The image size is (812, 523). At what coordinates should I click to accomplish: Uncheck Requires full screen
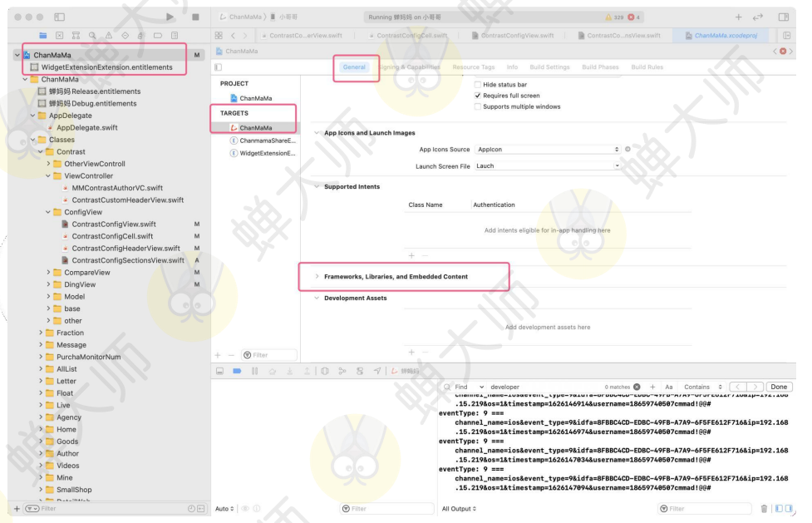pos(477,96)
